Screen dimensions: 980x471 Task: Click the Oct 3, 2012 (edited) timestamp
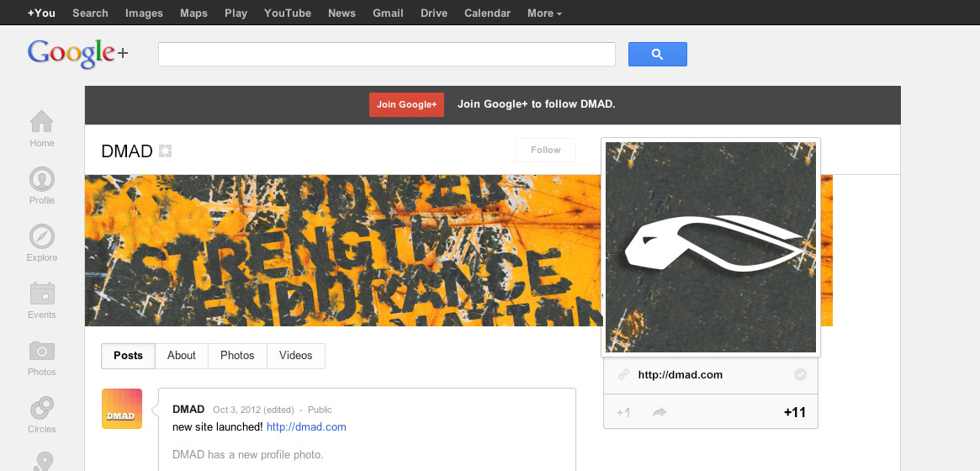[253, 410]
